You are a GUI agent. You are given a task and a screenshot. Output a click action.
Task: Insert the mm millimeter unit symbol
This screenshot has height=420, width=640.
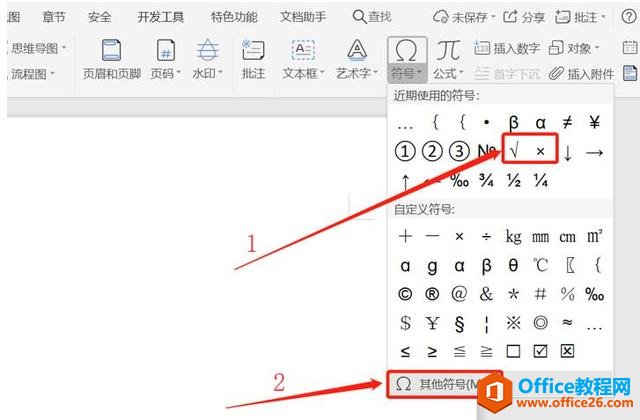pos(540,237)
